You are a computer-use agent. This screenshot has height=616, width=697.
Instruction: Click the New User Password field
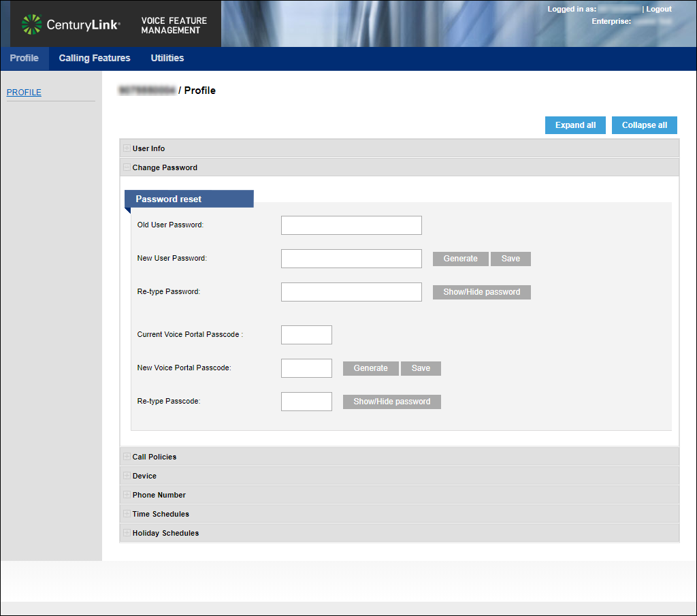tap(351, 259)
